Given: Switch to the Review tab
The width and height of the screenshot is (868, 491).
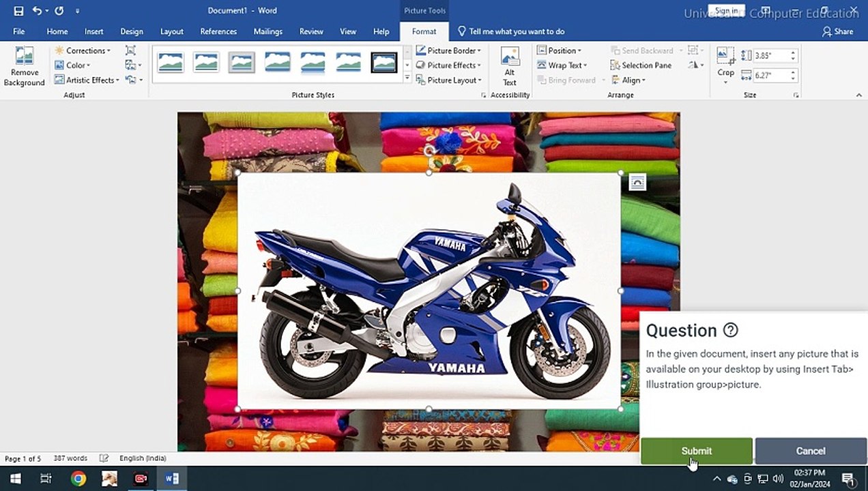Looking at the screenshot, I should (311, 31).
